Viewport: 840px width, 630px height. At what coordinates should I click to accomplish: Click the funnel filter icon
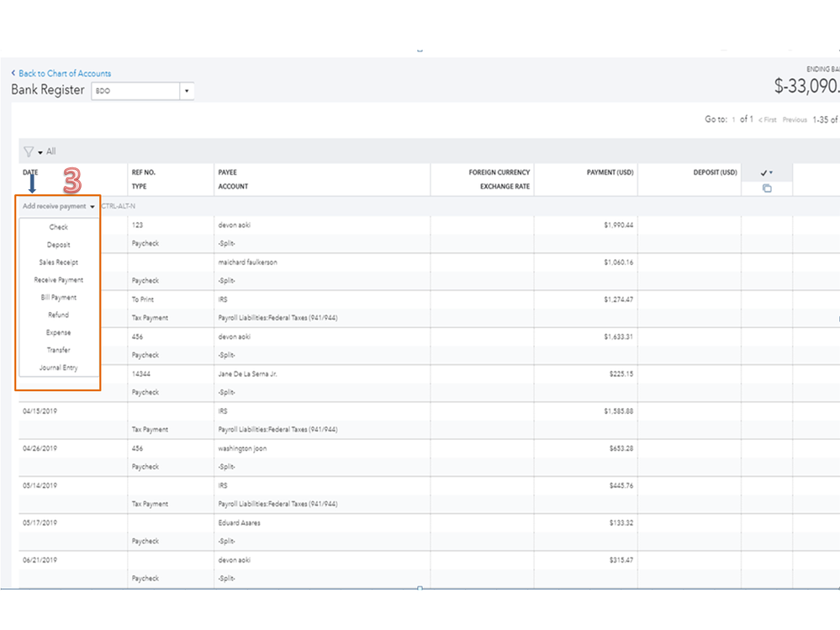[28, 151]
